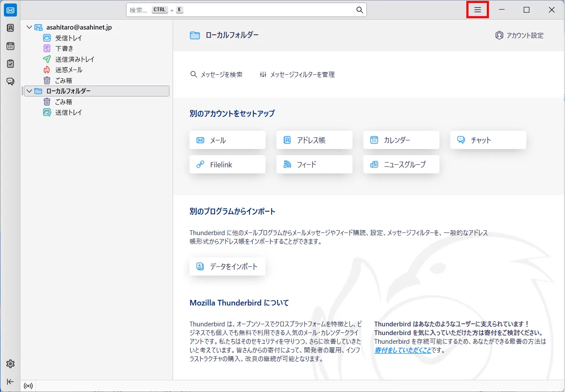The width and height of the screenshot is (565, 392).
Task: Click the Mail space icon at top left
Action: pos(10,10)
